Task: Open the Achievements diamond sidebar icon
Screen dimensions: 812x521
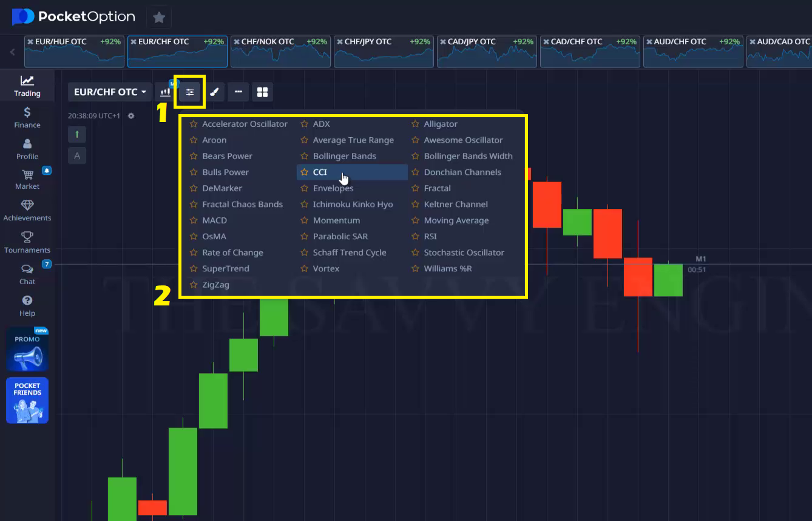Action: [x=27, y=210]
